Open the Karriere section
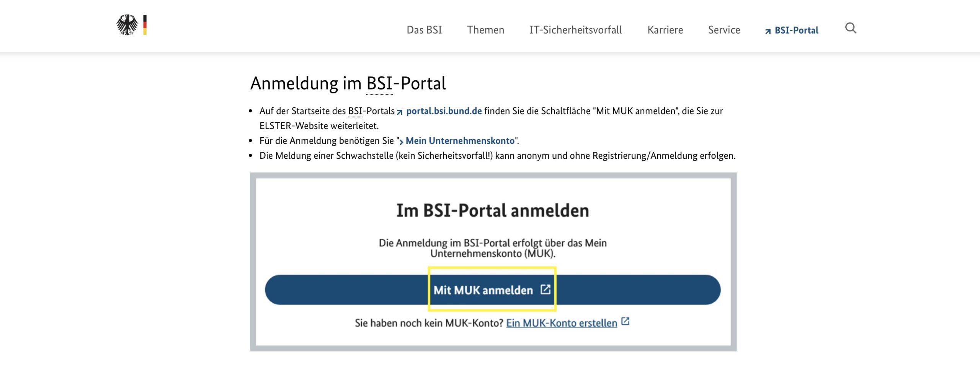 [665, 30]
